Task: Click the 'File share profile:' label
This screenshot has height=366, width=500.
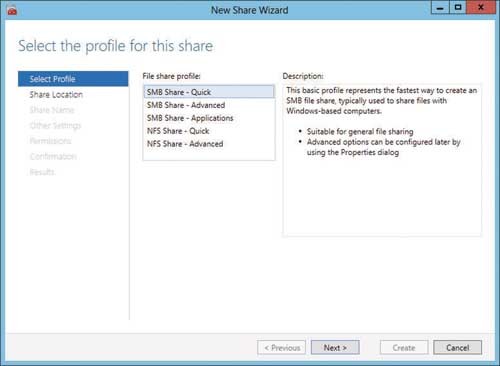Action: 171,76
